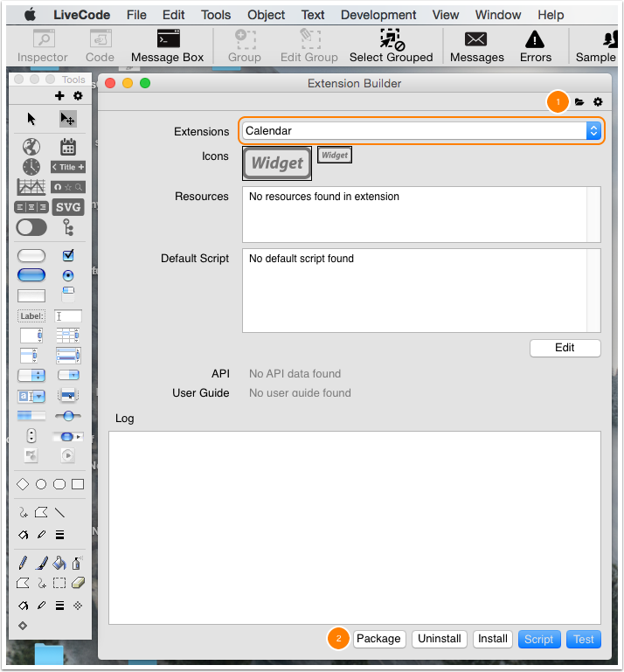Choose the little arrows stepper control
Screen dimensions: 624x672
coord(31,435)
